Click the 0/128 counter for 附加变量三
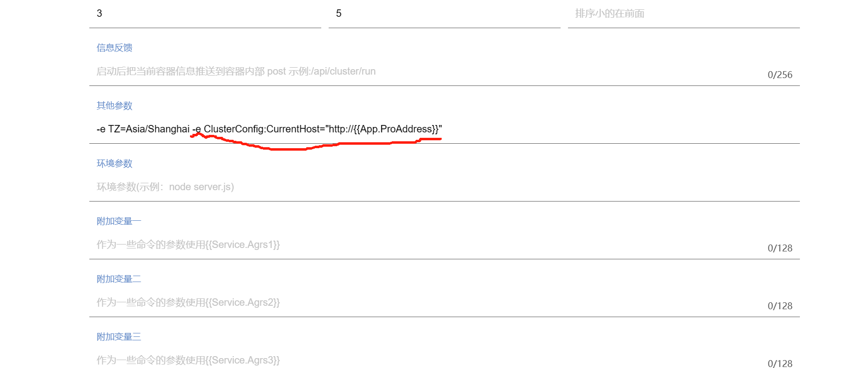 coord(780,364)
